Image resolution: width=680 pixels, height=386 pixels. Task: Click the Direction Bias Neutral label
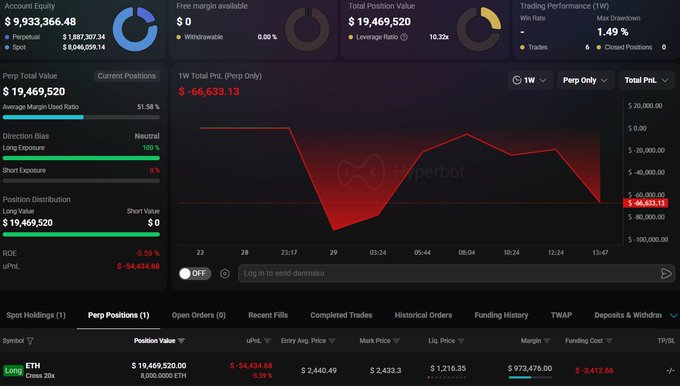(x=147, y=136)
